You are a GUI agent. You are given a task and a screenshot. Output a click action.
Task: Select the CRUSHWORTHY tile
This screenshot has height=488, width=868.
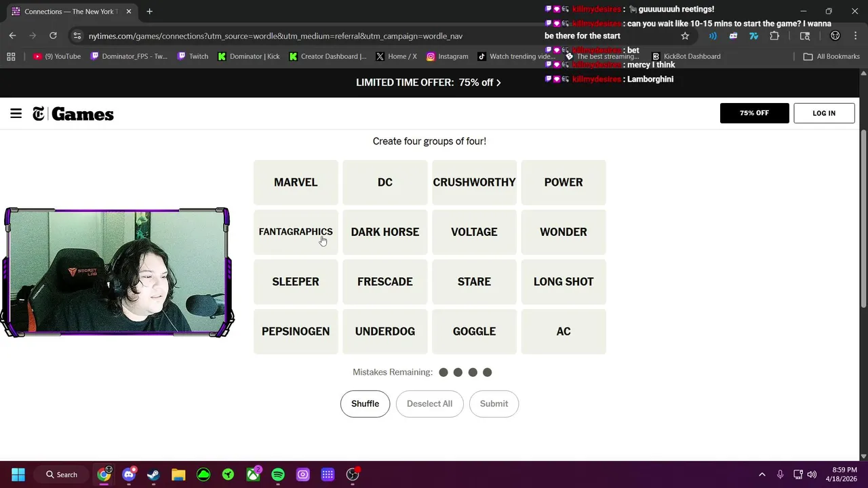click(x=474, y=182)
